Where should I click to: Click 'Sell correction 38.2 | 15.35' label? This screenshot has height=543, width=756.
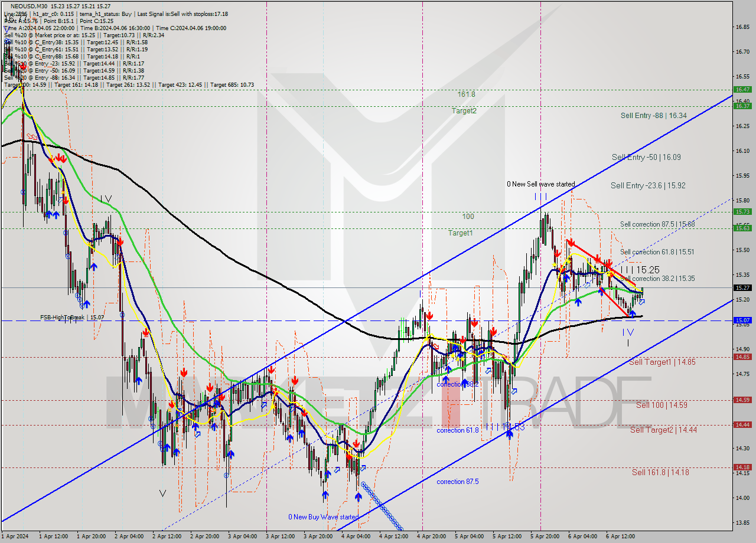[x=659, y=279]
